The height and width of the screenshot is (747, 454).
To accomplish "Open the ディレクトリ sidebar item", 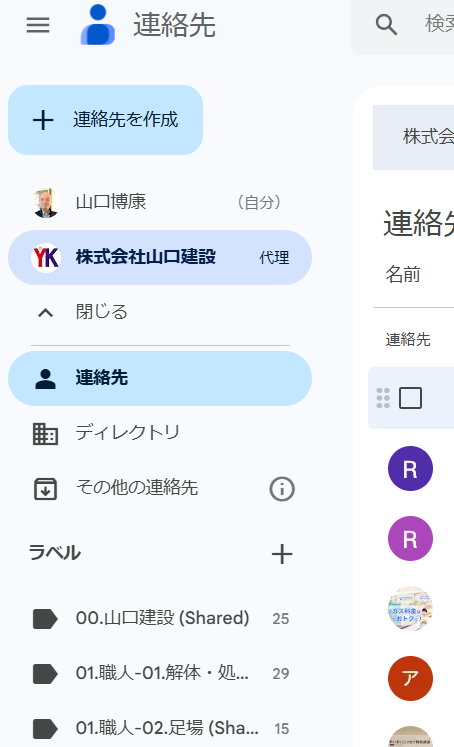I will tap(160, 433).
